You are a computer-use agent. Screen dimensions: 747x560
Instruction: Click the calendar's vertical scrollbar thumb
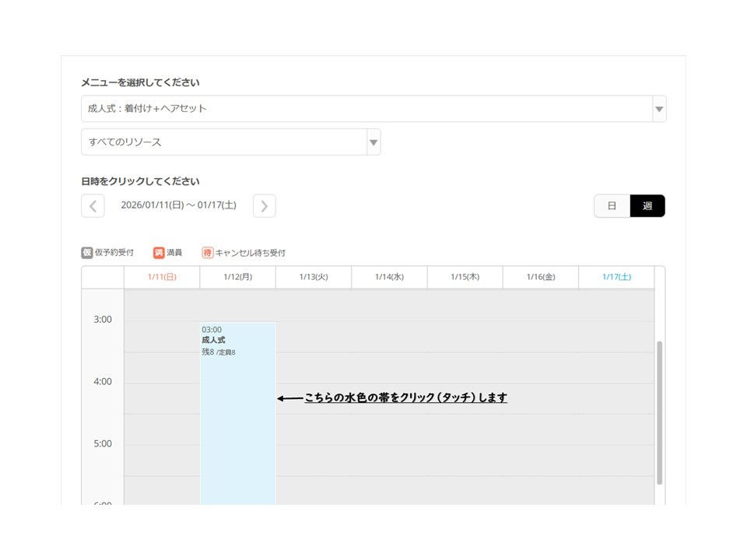pyautogui.click(x=659, y=412)
